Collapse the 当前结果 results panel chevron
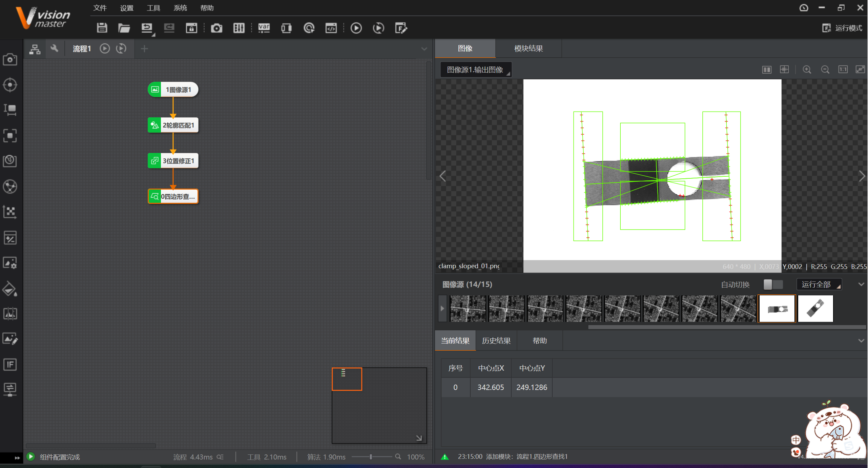 (x=861, y=340)
